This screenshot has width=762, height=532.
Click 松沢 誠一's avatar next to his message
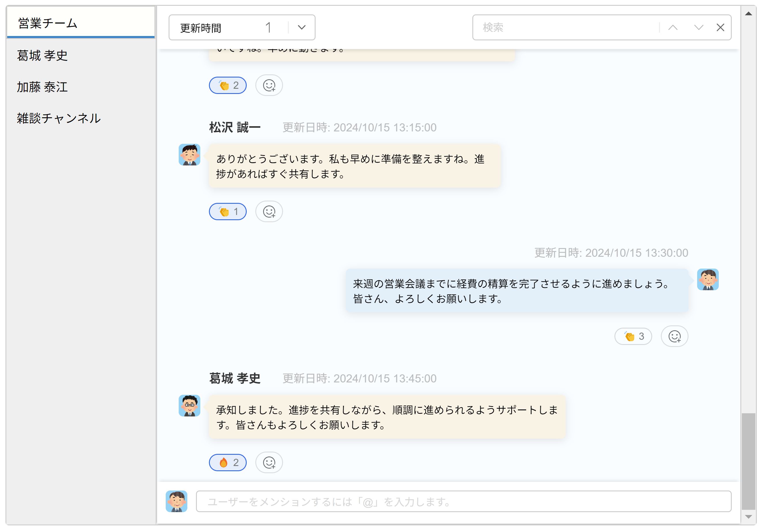tap(189, 155)
